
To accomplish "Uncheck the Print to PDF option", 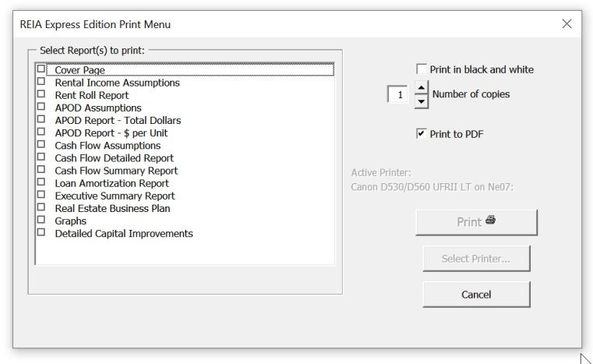I will point(422,134).
